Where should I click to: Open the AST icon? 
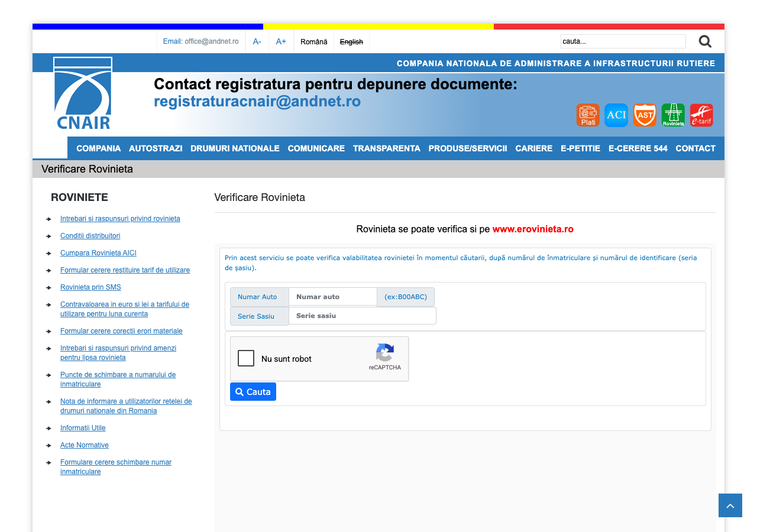645,115
